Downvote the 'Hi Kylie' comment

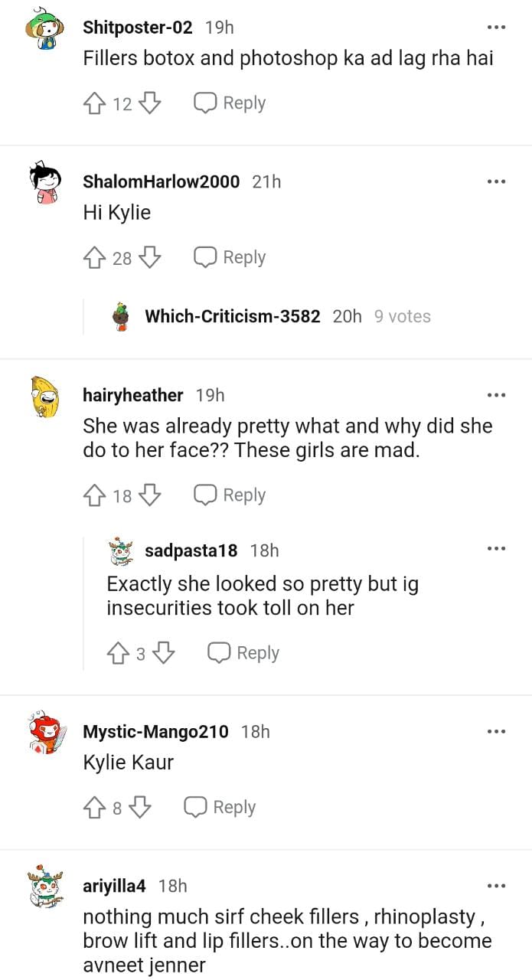[x=150, y=258]
